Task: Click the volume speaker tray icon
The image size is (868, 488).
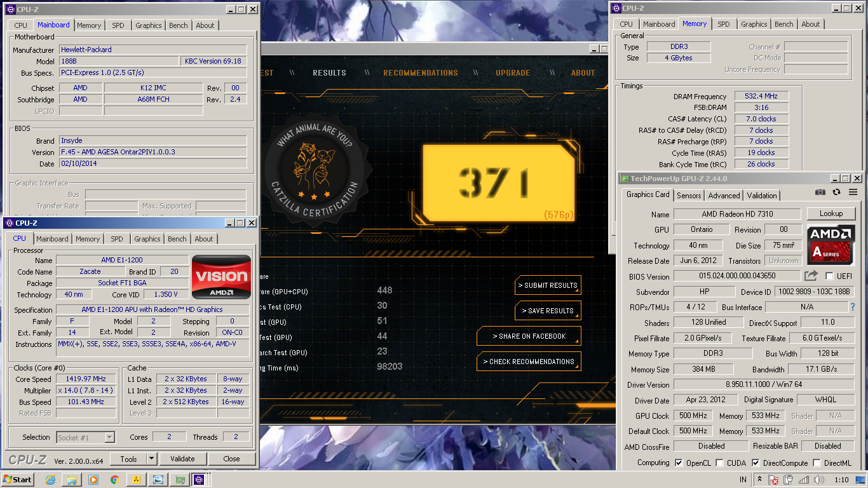Action: click(818, 480)
